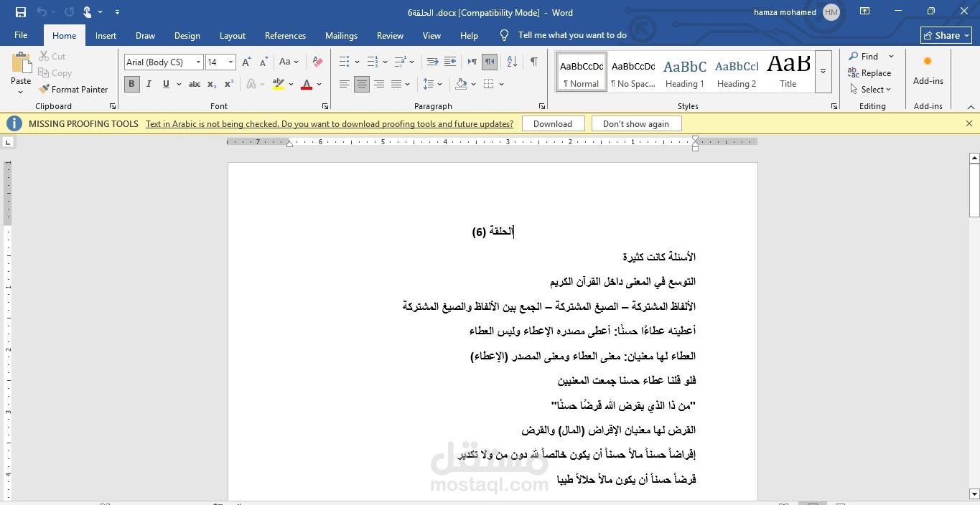The width and height of the screenshot is (980, 505).
Task: Click the Sort A-Z icon
Action: (512, 62)
